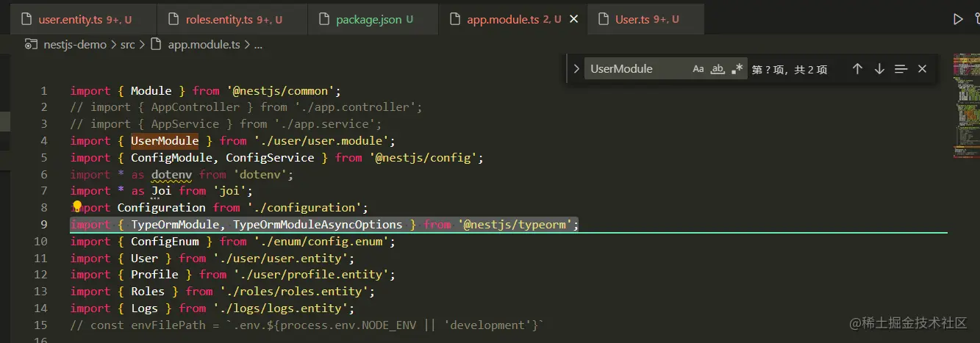Close the app.module.ts tab
Screen dimensions: 980x343
pos(574,20)
